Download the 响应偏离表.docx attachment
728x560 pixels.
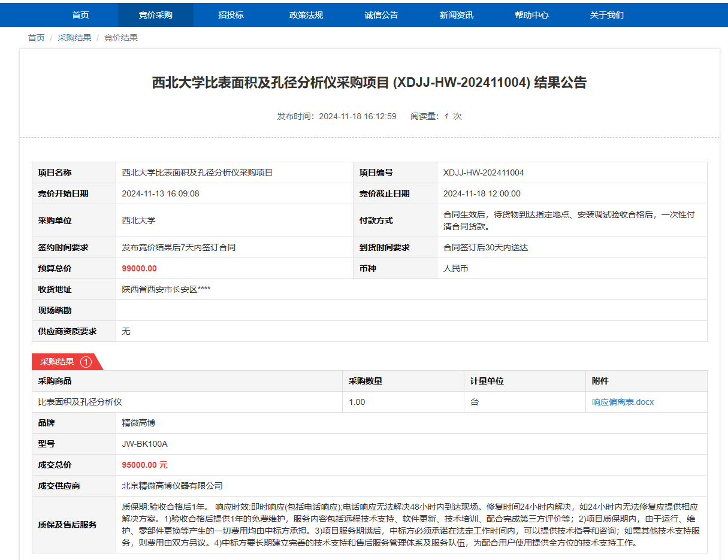[623, 402]
